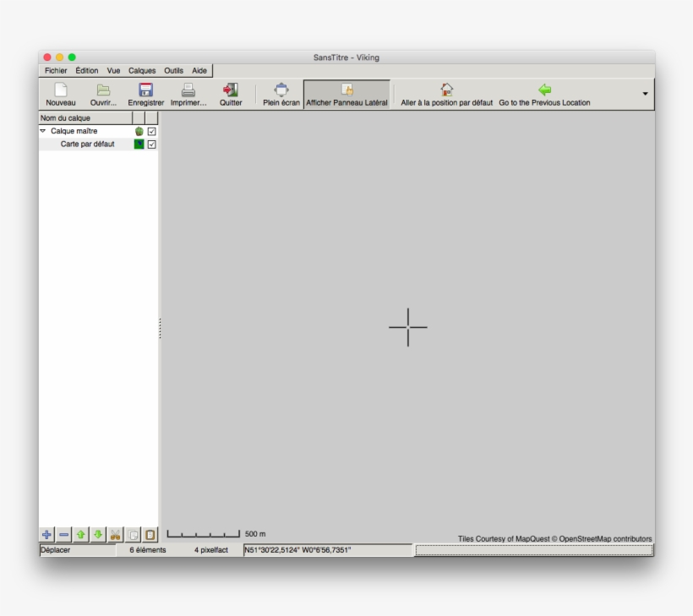
Task: Move layer up with green up arrow
Action: pos(81,535)
